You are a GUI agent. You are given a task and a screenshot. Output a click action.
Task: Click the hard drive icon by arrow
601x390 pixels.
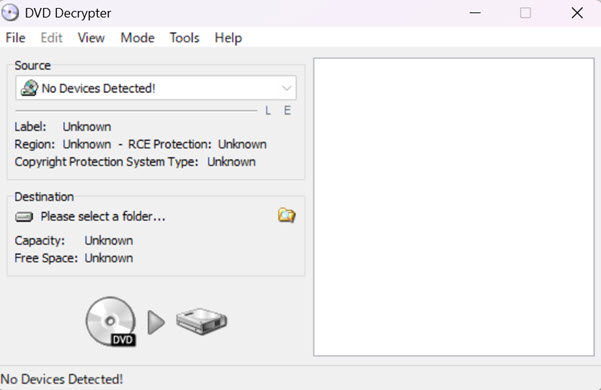click(x=202, y=321)
